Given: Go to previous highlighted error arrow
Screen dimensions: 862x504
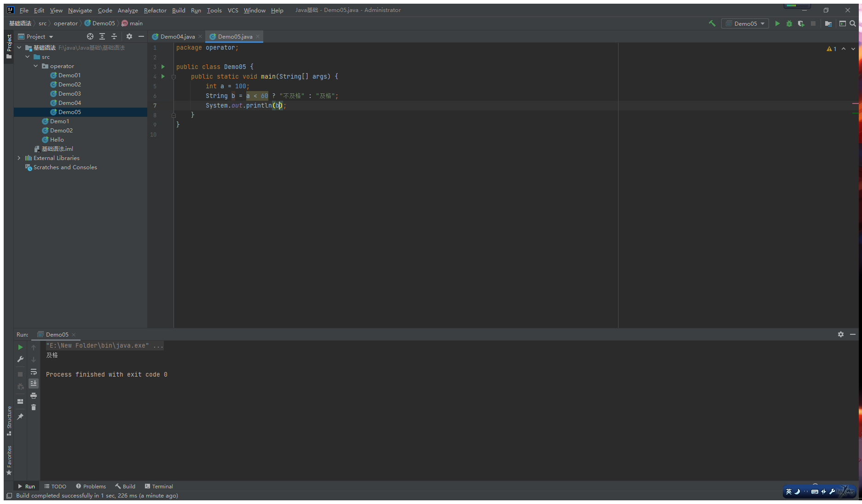Looking at the screenshot, I should [x=844, y=49].
